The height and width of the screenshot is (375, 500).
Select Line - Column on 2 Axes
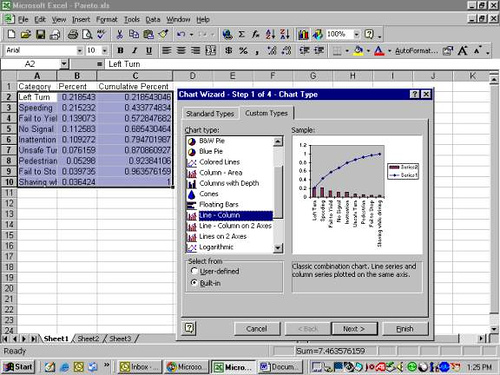[235, 226]
